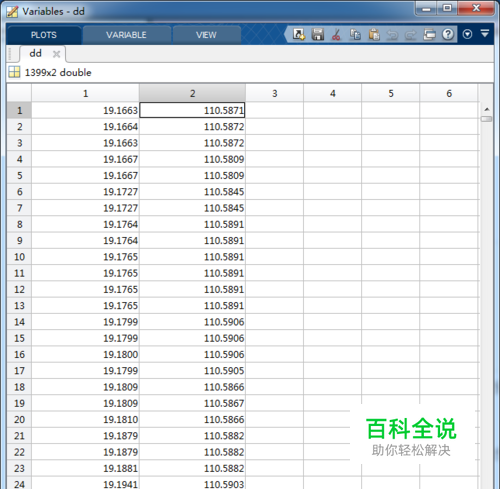Select cell 110.5871 in row 1
Image resolution: width=500 pixels, height=489 pixels.
(x=192, y=110)
